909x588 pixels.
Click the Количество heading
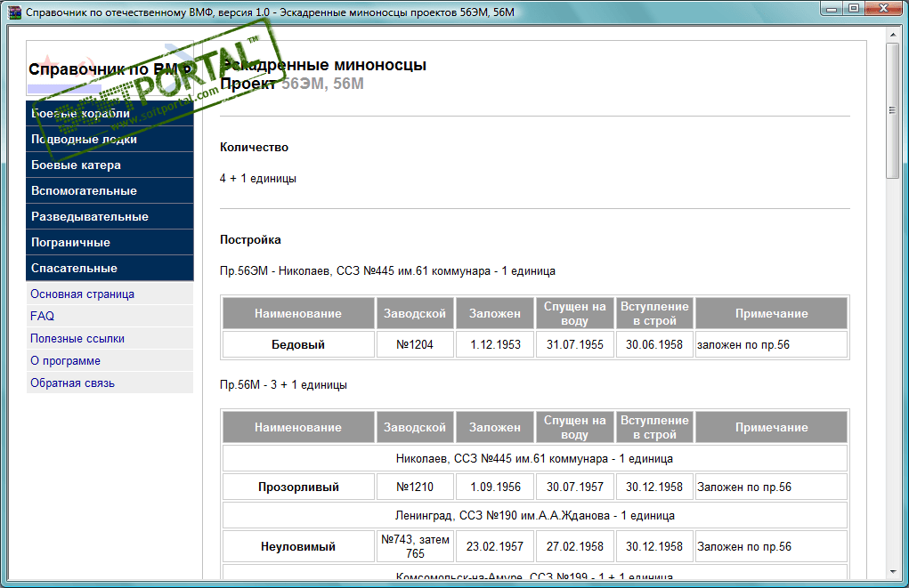coord(254,147)
